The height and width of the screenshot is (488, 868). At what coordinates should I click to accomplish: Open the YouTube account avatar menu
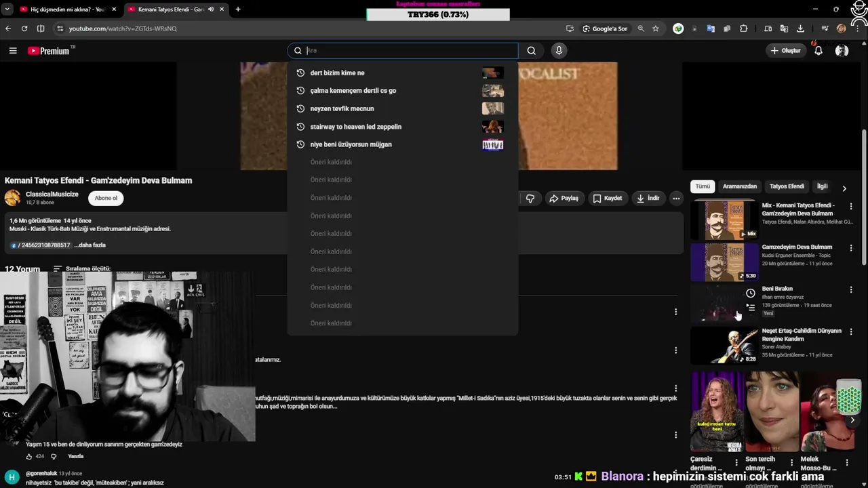click(842, 51)
